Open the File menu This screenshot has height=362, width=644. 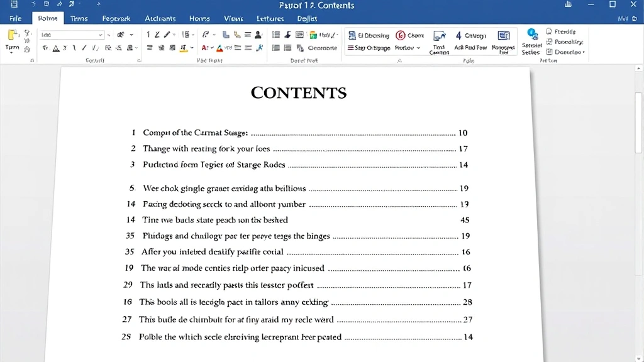14,18
